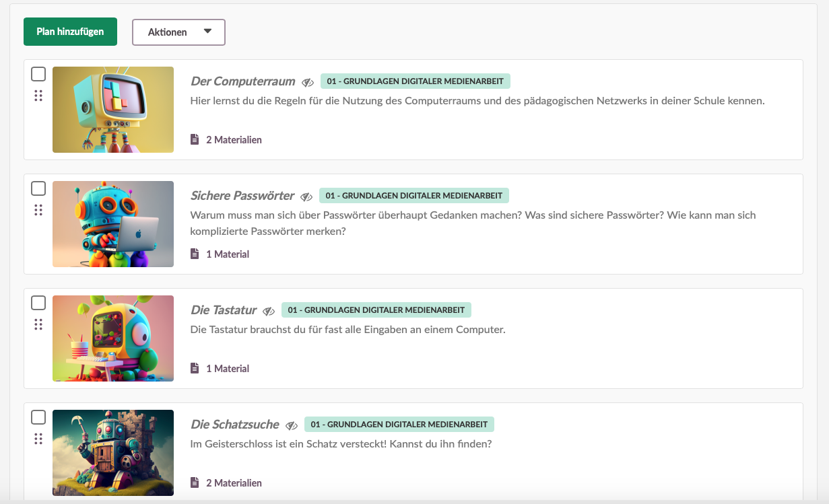Click the "Plan hinzufügen" button

click(x=70, y=32)
